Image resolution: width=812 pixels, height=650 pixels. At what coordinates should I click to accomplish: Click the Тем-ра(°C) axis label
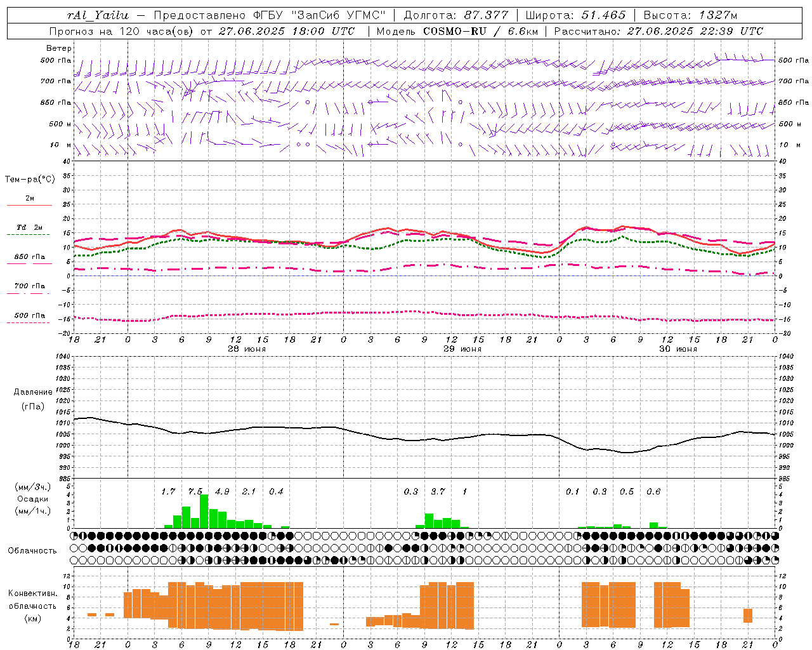pyautogui.click(x=30, y=179)
